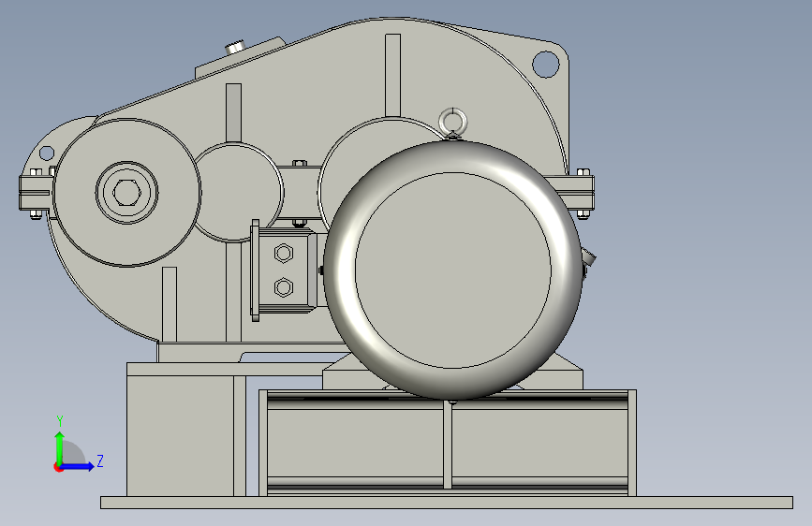812x526 pixels.
Task: Select the lifting eye bolt atop the motor
Action: pos(452,124)
